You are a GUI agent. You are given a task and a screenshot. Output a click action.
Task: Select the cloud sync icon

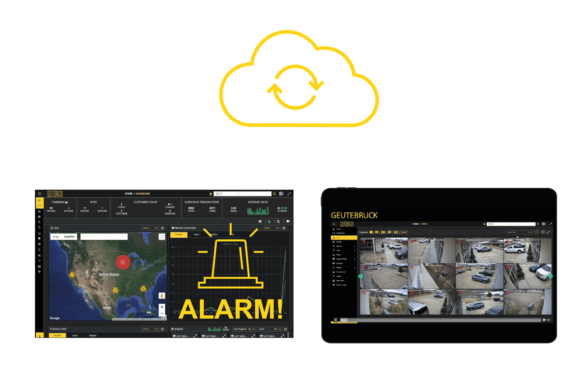[294, 66]
